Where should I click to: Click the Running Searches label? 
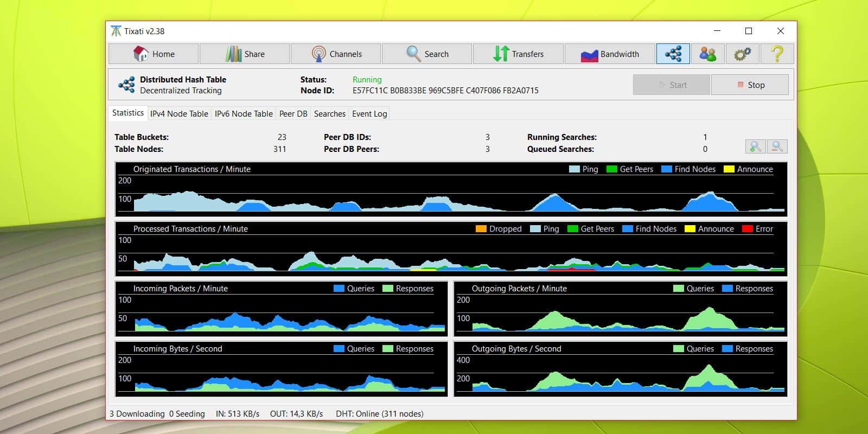point(562,137)
